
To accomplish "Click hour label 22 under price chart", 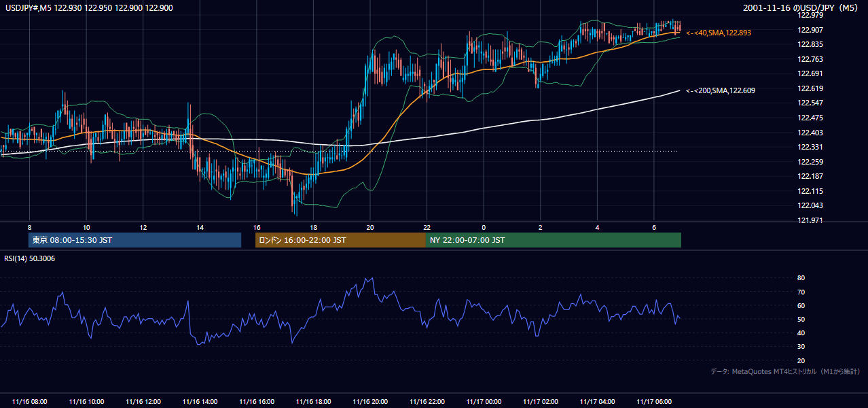I will [427, 227].
